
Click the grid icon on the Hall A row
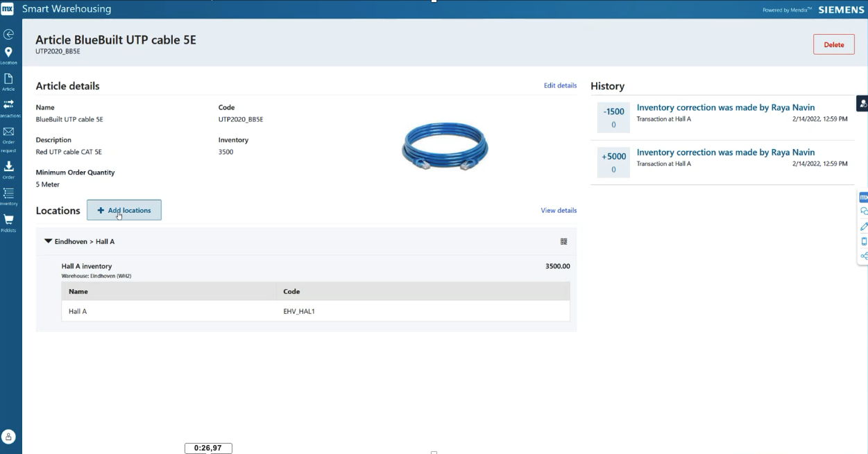(x=564, y=241)
